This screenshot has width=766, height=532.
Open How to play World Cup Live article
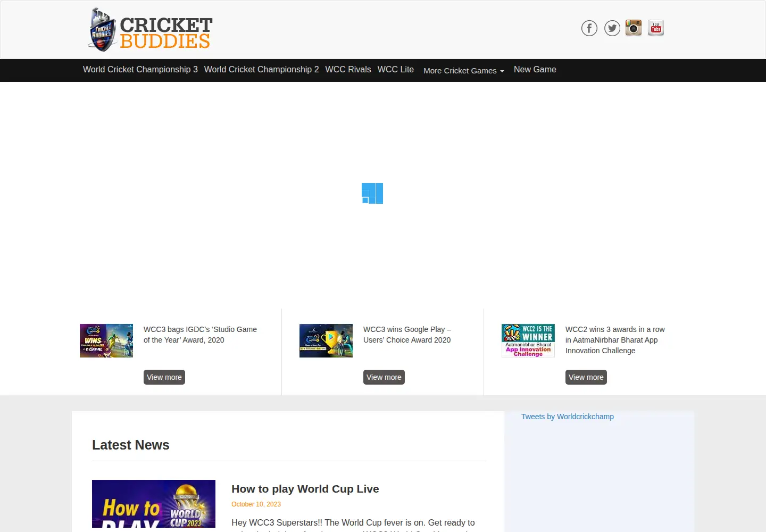305,489
